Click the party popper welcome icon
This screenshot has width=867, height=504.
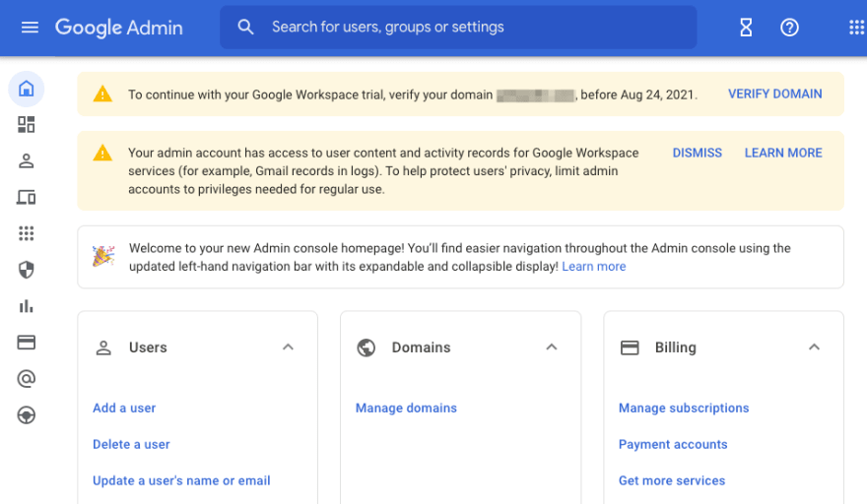click(103, 256)
